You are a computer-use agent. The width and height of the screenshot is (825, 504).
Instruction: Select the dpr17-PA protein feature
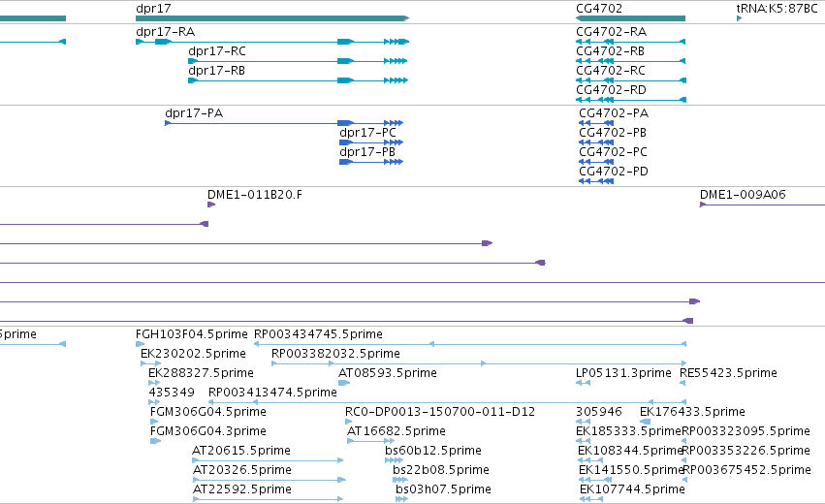[x=284, y=123]
